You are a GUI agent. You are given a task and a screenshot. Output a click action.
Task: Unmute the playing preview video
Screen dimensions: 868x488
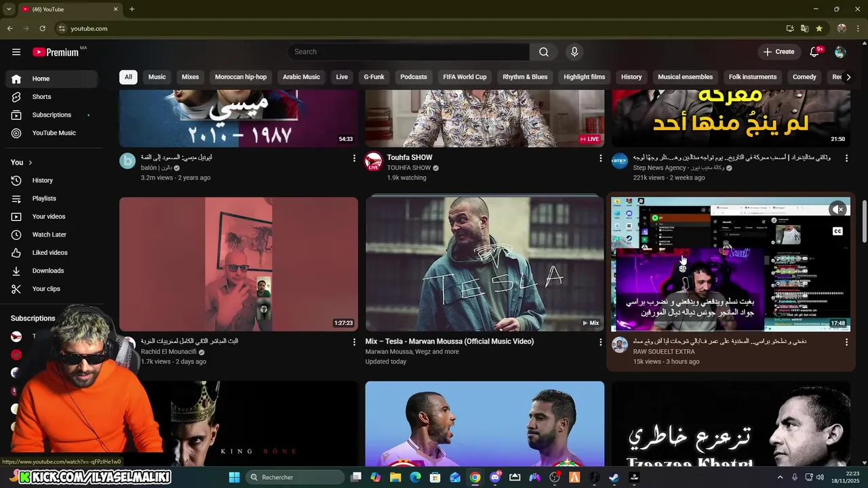[838, 209]
